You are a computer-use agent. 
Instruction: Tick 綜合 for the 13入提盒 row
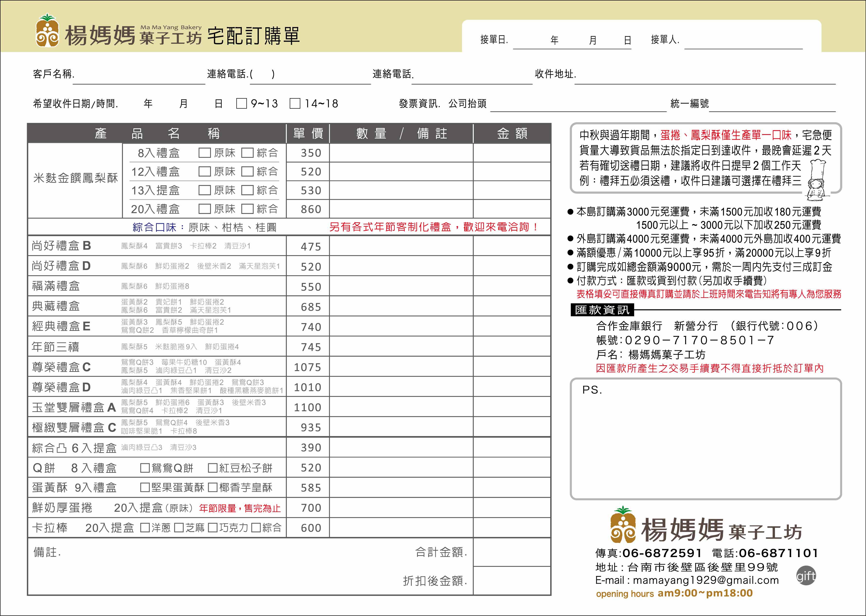247,190
